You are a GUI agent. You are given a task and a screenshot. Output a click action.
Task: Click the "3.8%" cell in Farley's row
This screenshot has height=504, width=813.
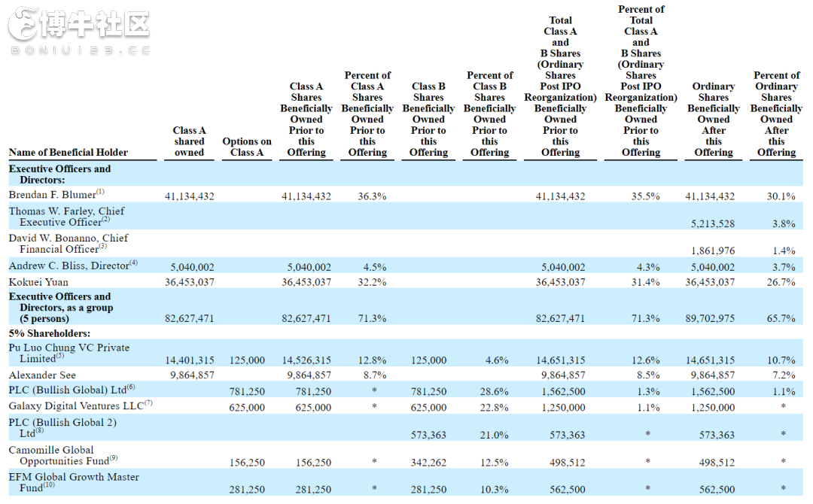[784, 223]
